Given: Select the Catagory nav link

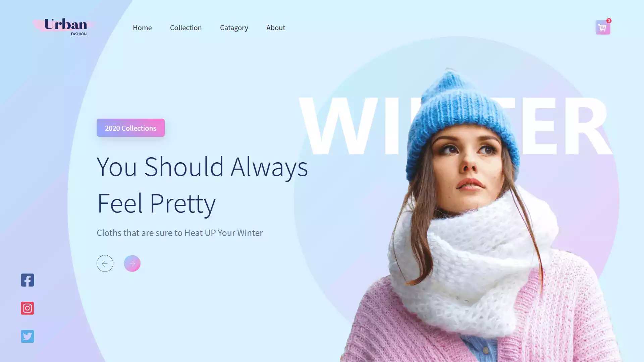Looking at the screenshot, I should pos(234,28).
